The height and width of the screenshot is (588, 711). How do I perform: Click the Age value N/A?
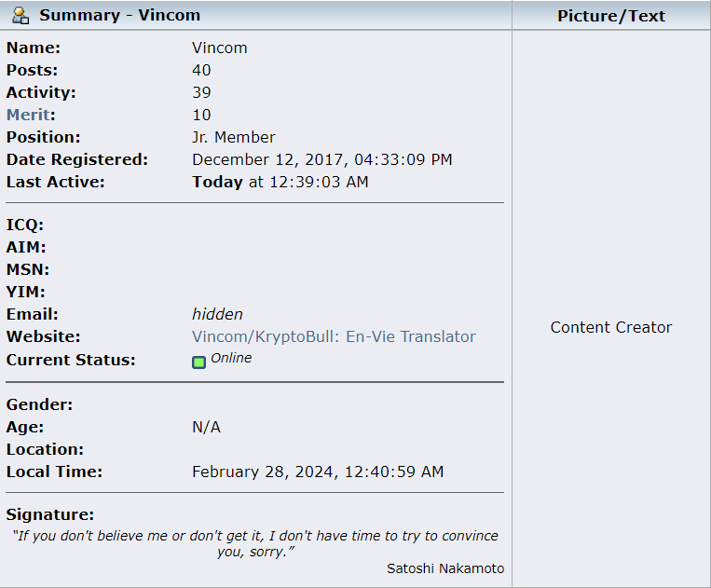coord(206,427)
